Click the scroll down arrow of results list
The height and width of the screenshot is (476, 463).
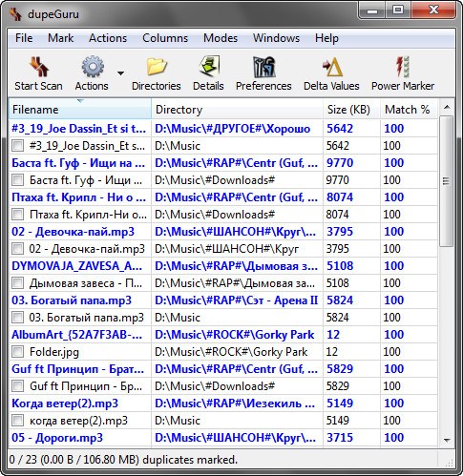[447, 440]
